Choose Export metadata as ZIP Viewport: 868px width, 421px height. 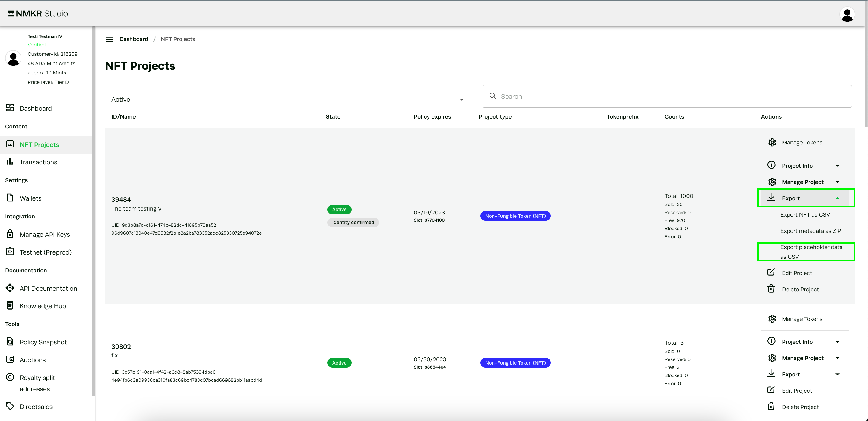point(810,231)
